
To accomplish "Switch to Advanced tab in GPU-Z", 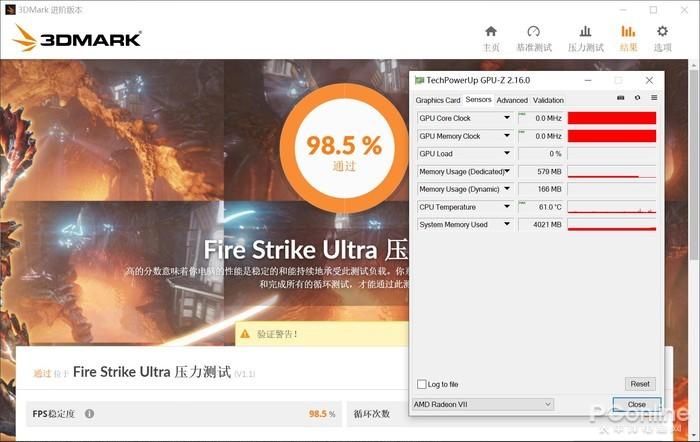I will point(512,100).
